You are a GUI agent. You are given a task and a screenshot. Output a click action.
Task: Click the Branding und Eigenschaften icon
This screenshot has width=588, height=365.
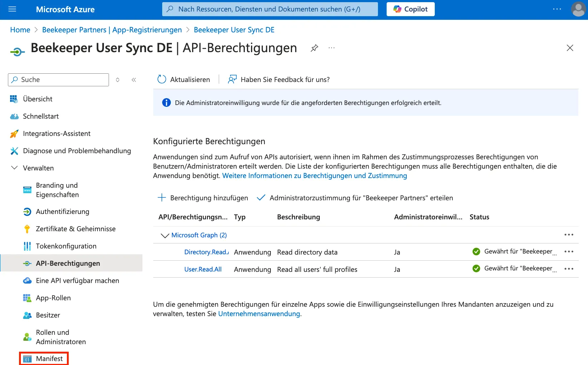pyautogui.click(x=27, y=190)
